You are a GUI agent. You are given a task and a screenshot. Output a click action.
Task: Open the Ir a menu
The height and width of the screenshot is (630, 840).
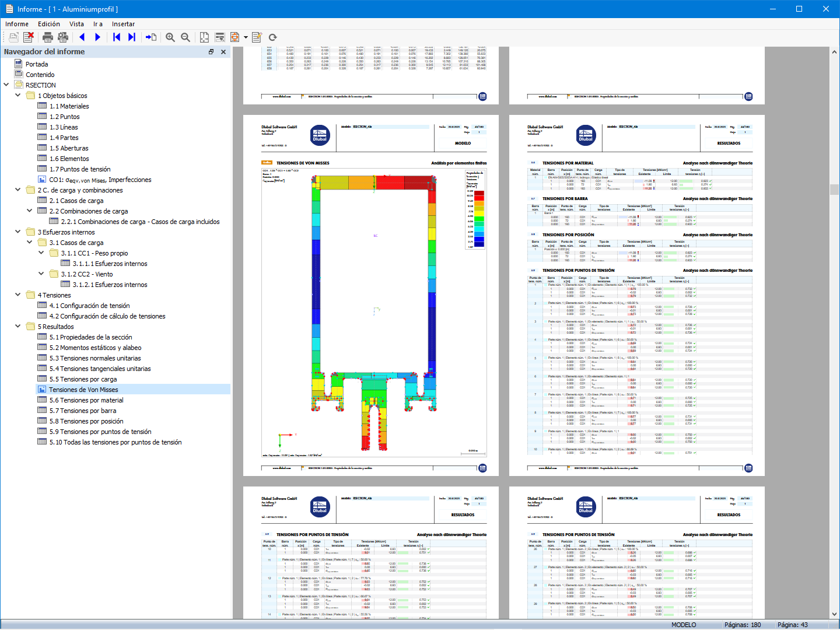pyautogui.click(x=98, y=24)
